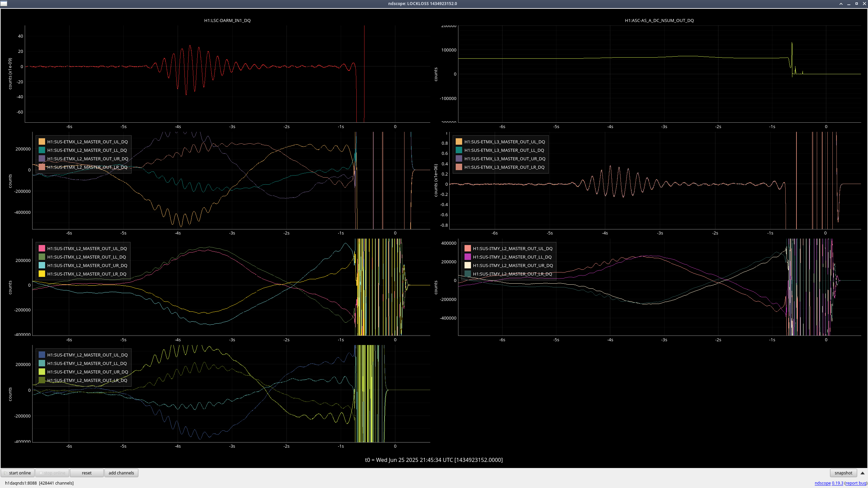868x488 pixels.
Task: Click the ETMX_L2 UR purple legend swatch
Action: pyautogui.click(x=42, y=159)
